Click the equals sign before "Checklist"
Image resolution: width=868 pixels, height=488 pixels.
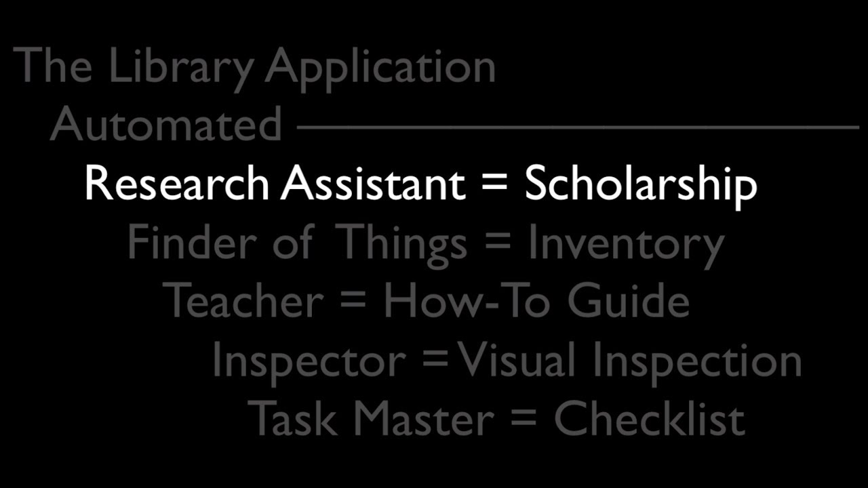pyautogui.click(x=524, y=420)
